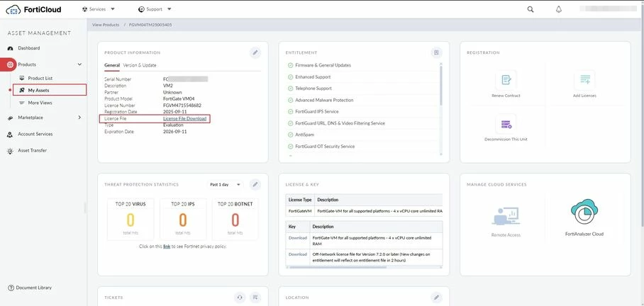
Task: Click the Decommission This Unit icon
Action: coord(506,124)
